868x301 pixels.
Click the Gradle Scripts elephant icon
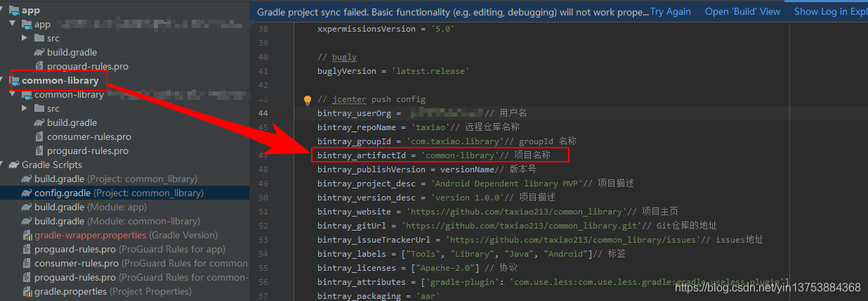[x=15, y=165]
